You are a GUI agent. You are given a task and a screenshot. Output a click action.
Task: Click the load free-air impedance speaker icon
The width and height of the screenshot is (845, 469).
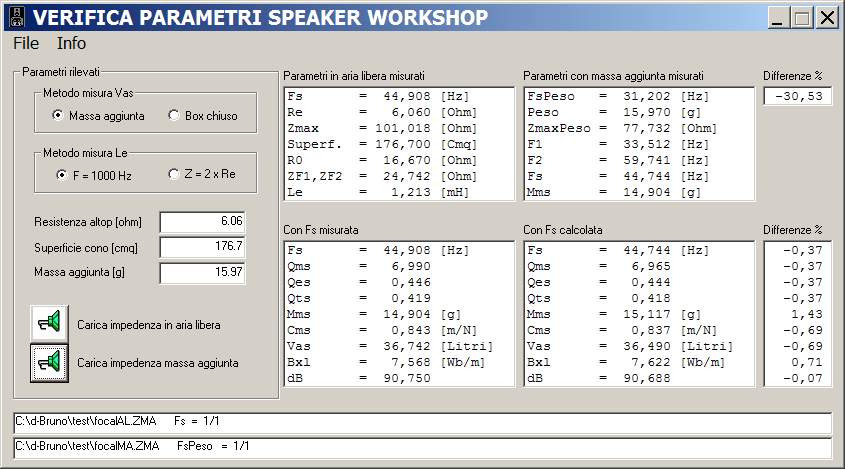click(x=49, y=322)
